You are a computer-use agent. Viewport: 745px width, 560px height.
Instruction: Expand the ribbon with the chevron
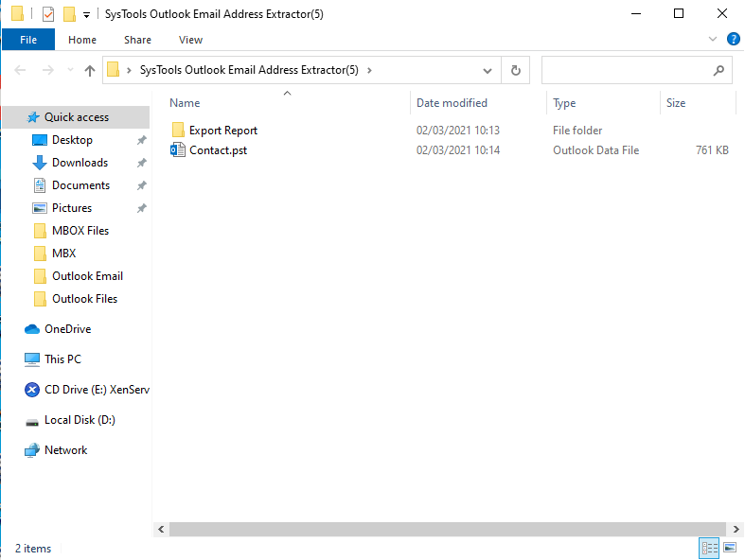coord(712,39)
